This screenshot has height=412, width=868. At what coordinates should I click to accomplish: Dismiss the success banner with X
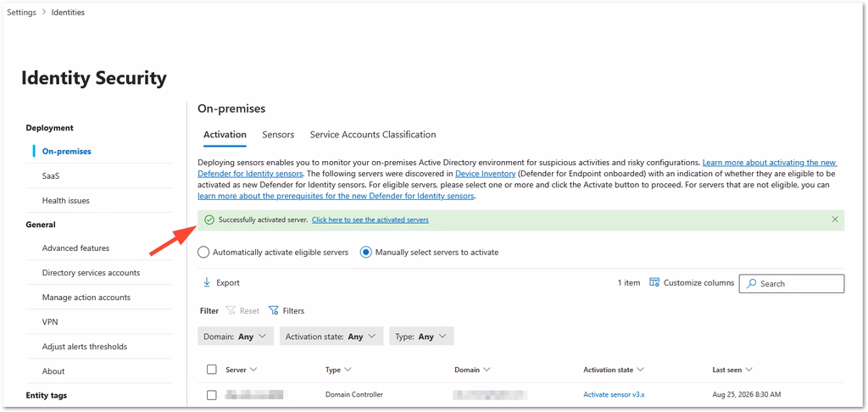pyautogui.click(x=835, y=220)
